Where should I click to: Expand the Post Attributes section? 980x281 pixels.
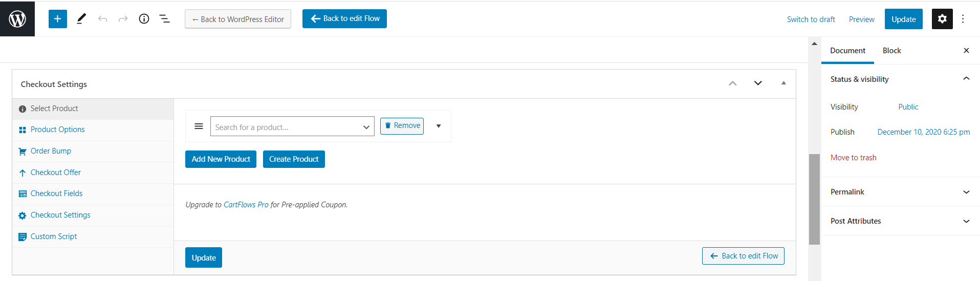click(x=966, y=221)
